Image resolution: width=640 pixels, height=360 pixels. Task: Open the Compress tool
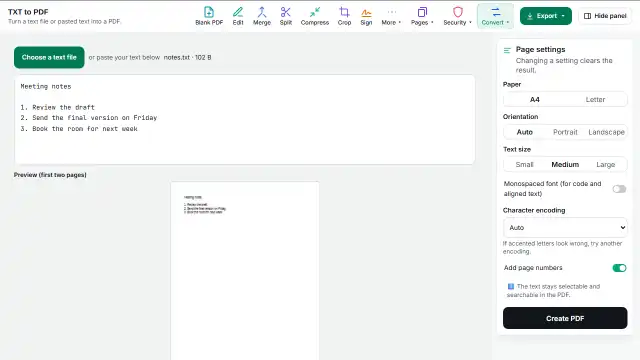(315, 16)
